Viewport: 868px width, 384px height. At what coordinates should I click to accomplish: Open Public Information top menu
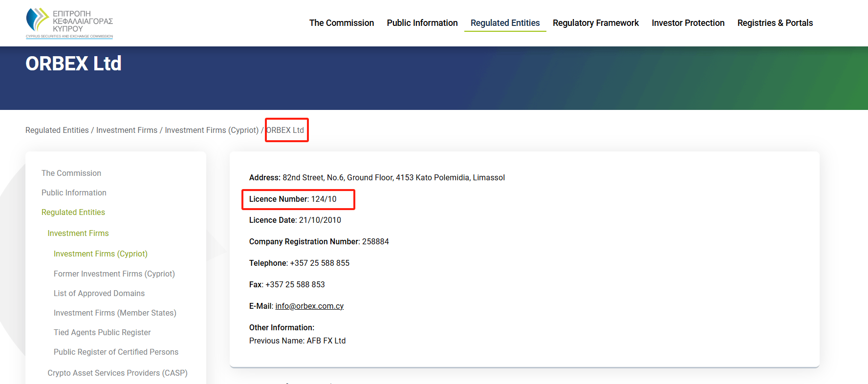click(422, 23)
